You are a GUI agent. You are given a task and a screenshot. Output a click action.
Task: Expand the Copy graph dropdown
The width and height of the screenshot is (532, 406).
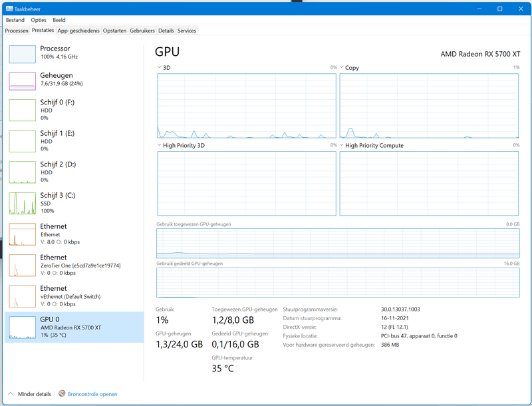(342, 67)
